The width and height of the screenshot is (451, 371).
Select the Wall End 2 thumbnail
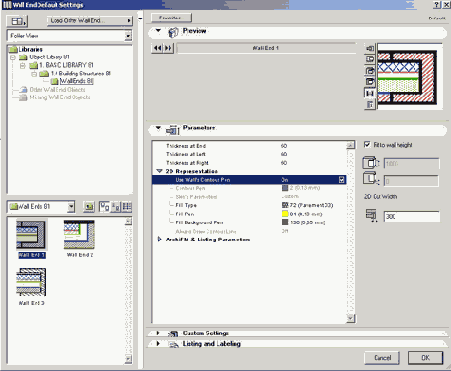pos(79,235)
